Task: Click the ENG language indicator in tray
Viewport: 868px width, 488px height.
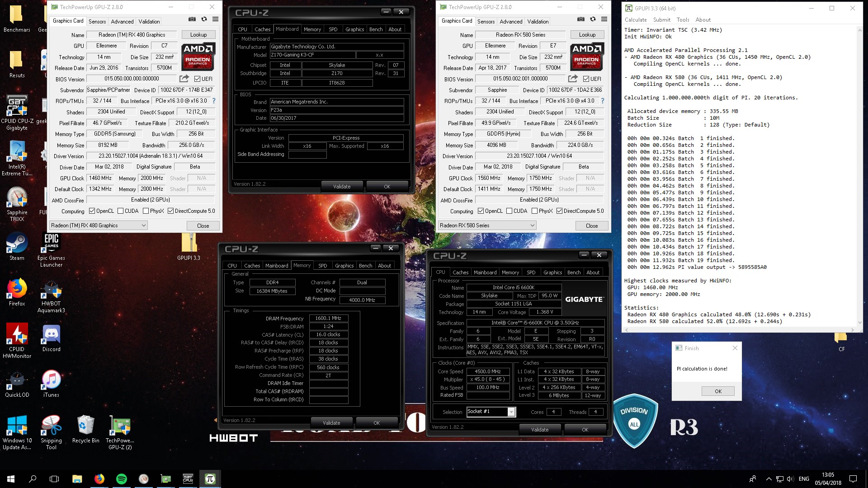Action: (804, 479)
